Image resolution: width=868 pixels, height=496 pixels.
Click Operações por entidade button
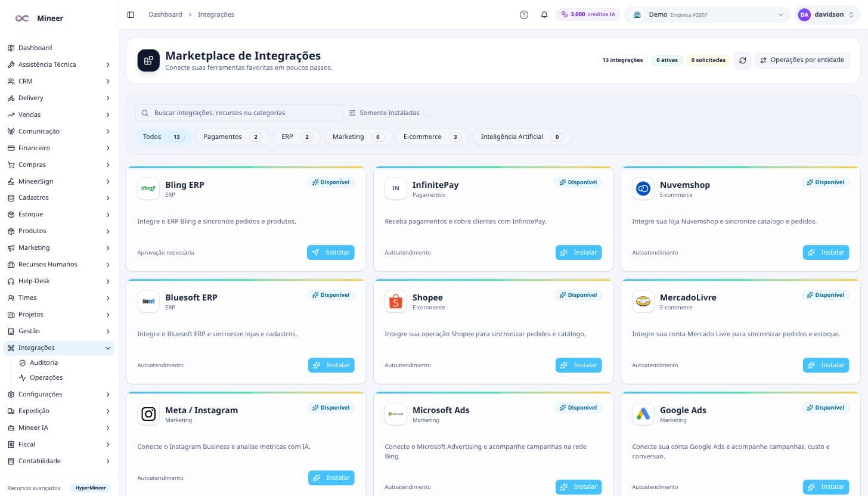tap(802, 60)
